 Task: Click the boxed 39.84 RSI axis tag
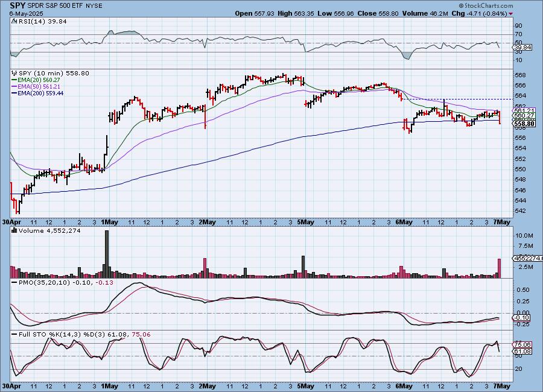point(522,48)
